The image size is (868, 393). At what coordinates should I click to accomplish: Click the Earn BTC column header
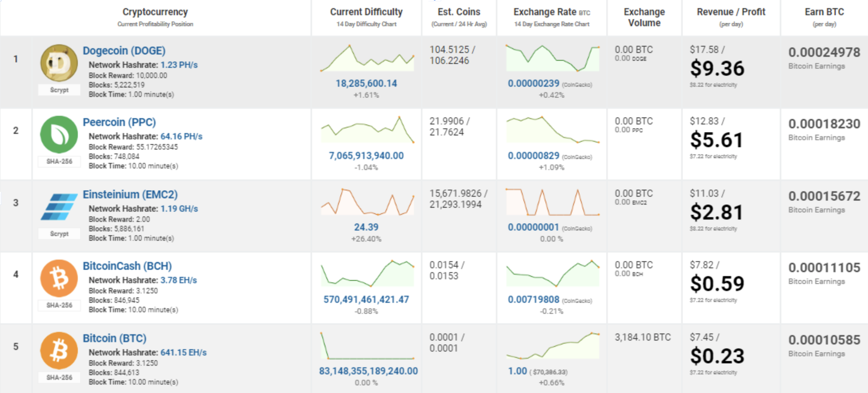point(824,12)
